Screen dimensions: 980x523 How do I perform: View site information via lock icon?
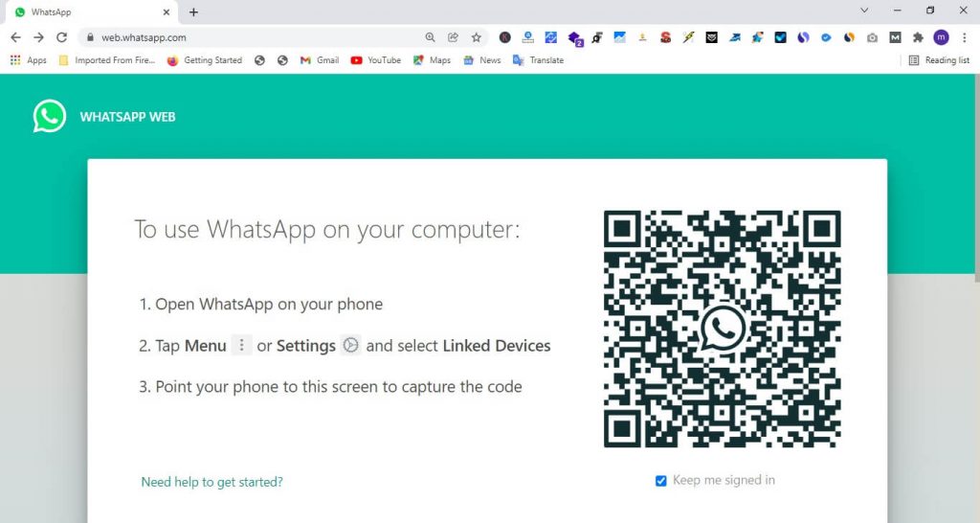click(x=90, y=37)
